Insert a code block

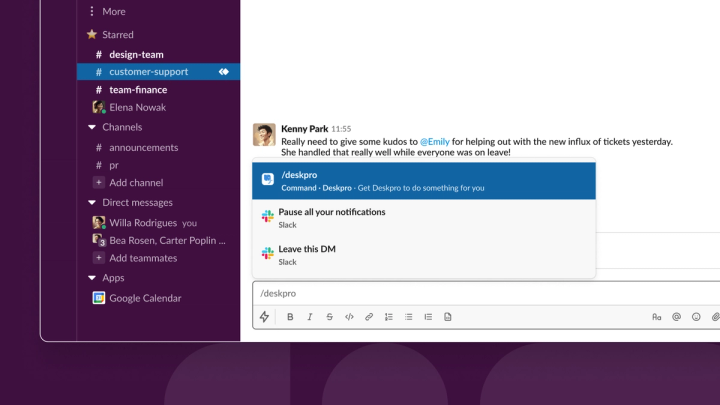[448, 317]
